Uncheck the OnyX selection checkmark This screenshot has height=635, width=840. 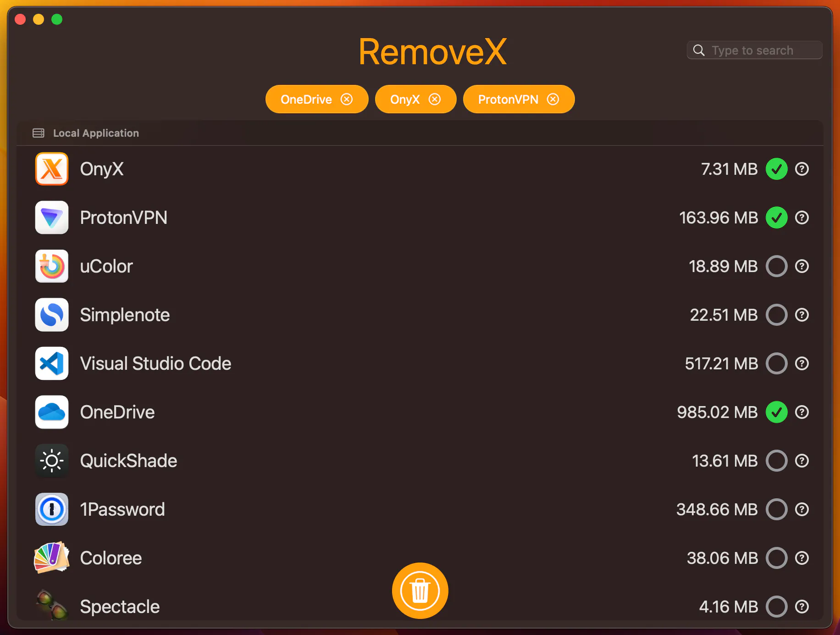(x=777, y=169)
